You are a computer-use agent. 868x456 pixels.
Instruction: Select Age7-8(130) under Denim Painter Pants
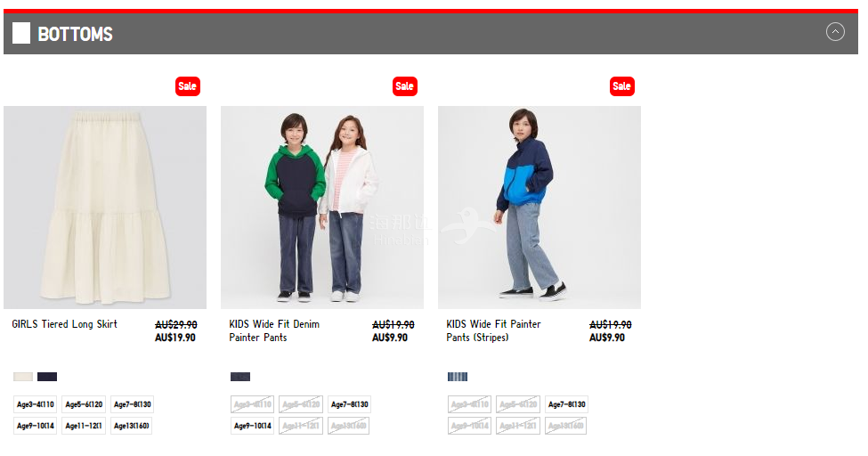[349, 404]
